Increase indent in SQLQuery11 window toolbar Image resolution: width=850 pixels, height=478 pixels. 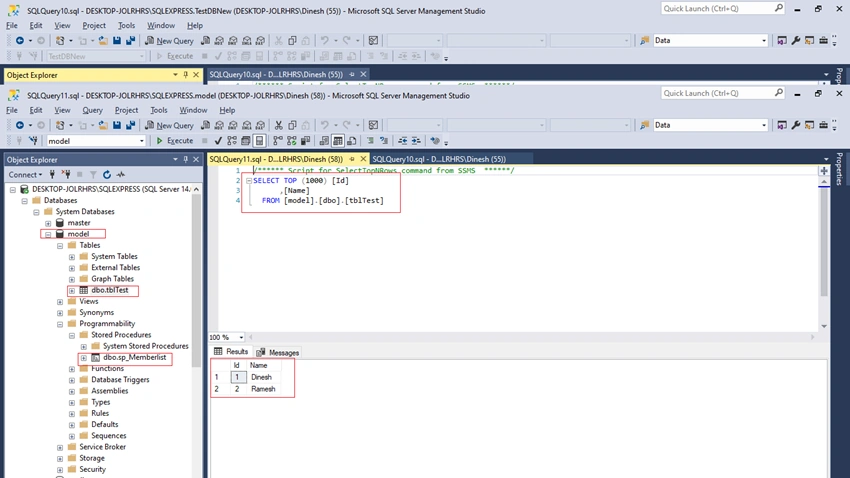coord(416,141)
